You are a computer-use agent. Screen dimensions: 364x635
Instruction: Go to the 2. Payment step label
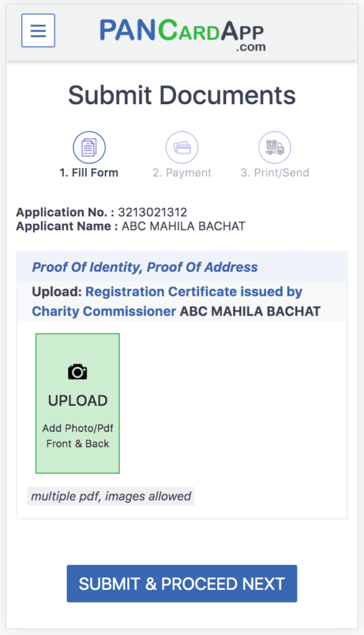[182, 173]
